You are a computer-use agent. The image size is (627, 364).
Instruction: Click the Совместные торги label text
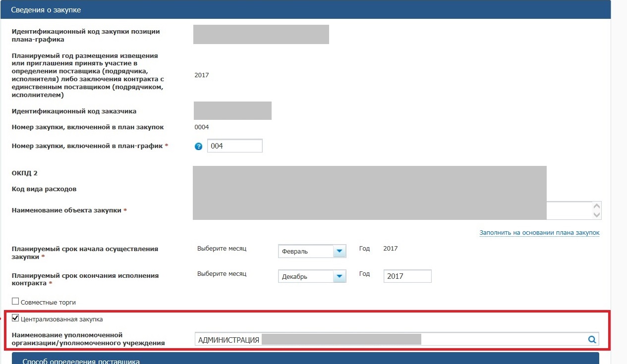point(48,302)
